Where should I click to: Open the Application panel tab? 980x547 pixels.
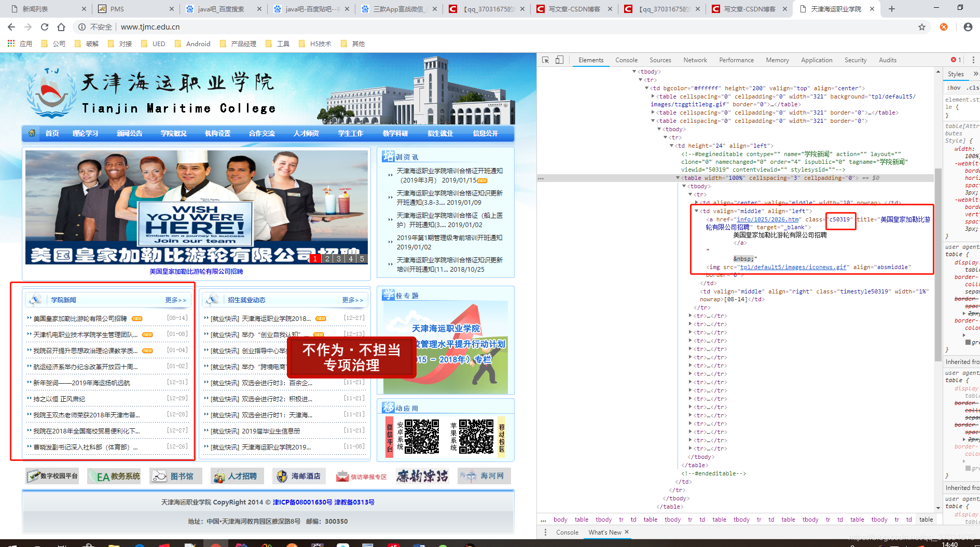pyautogui.click(x=817, y=60)
